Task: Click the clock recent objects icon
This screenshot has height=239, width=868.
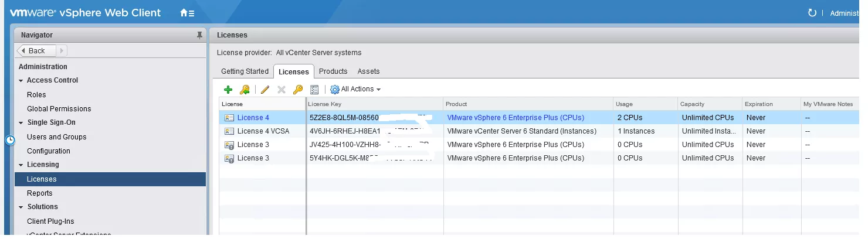Action: pos(10,140)
